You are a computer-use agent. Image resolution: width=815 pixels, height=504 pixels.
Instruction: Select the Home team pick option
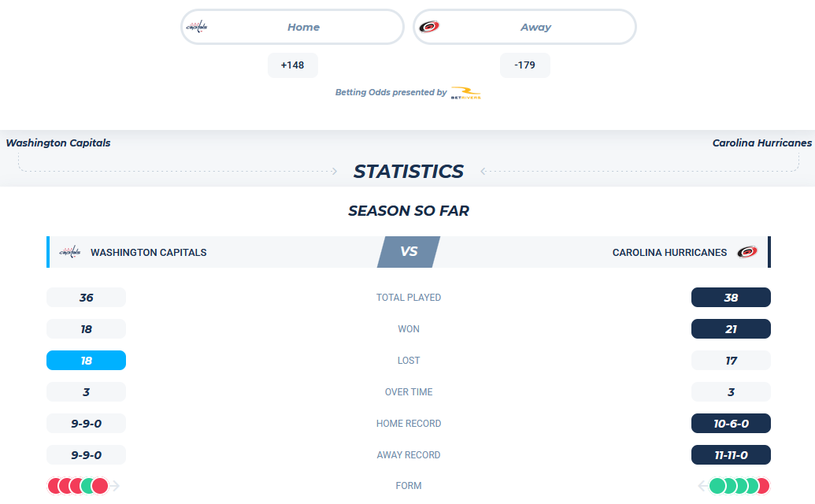click(293, 27)
